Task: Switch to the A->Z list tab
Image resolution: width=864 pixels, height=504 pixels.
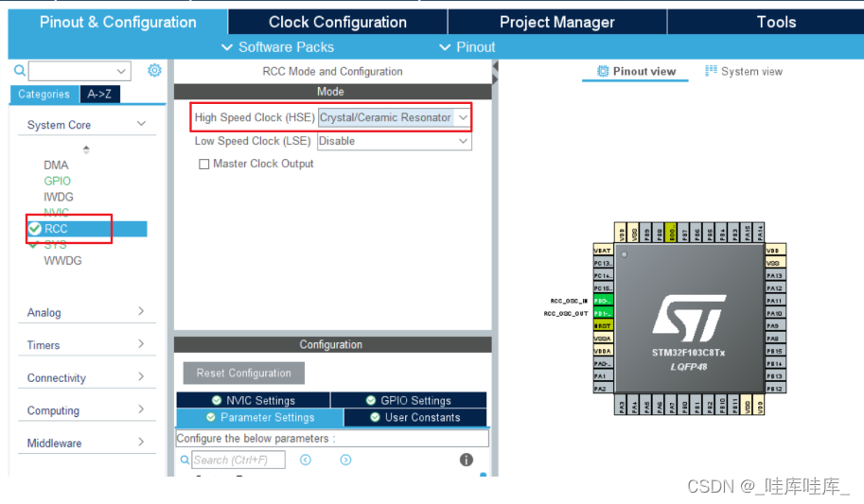Action: click(99, 95)
